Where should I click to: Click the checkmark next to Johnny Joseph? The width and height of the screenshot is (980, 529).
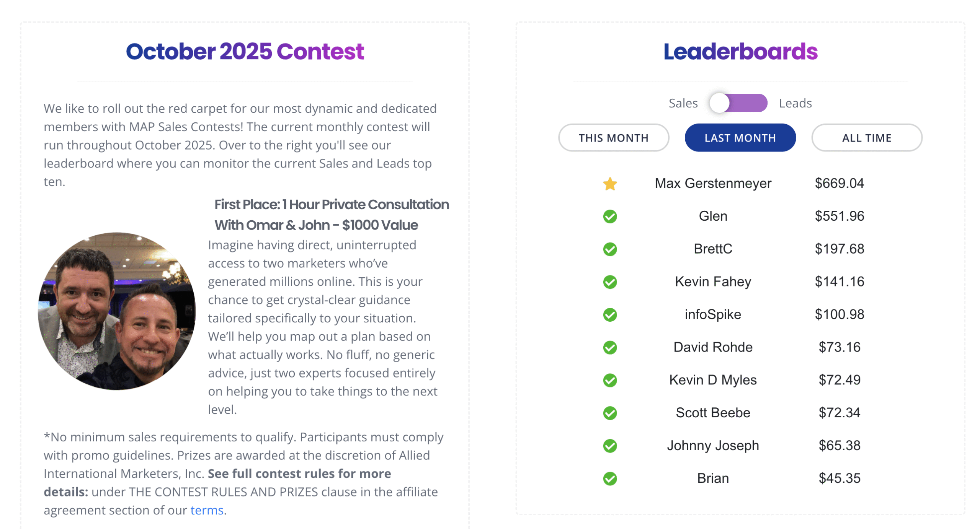click(609, 446)
